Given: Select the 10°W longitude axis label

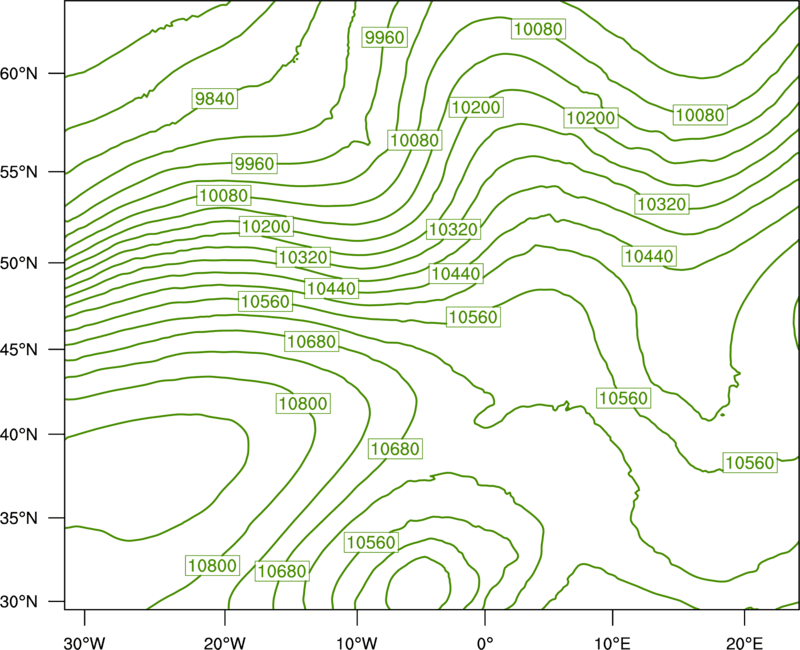Looking at the screenshot, I should coord(357,643).
